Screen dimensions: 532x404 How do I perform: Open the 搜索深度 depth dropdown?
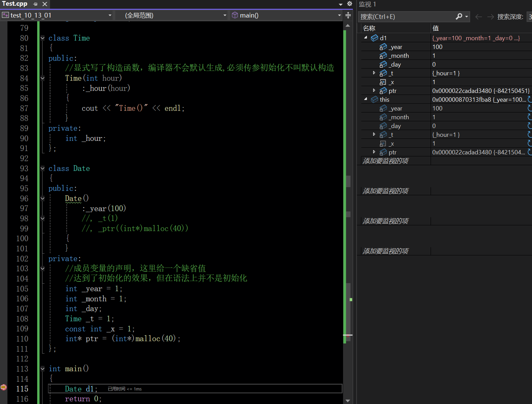pos(529,17)
